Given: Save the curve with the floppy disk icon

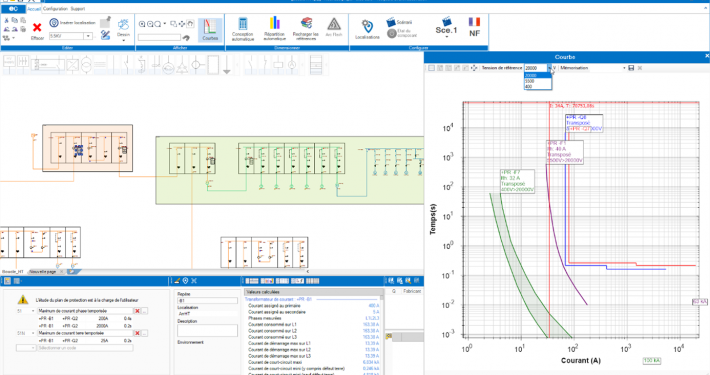Looking at the screenshot, I should [631, 68].
